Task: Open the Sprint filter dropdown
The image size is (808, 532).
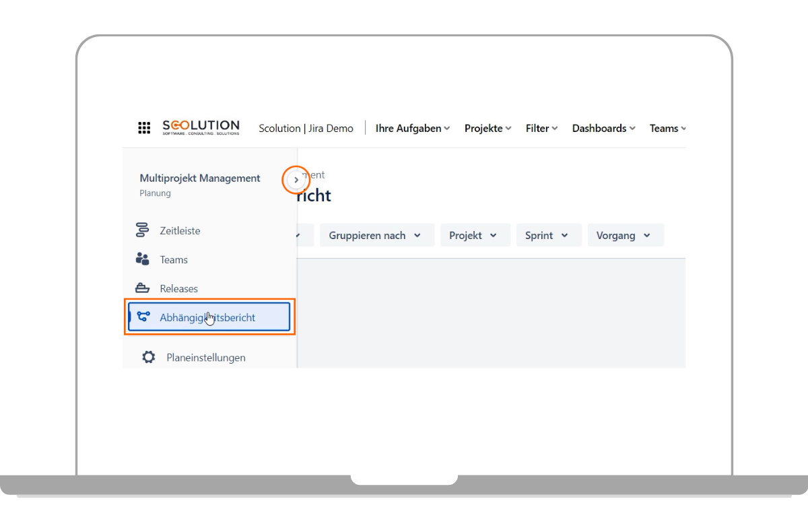Action: tap(548, 235)
